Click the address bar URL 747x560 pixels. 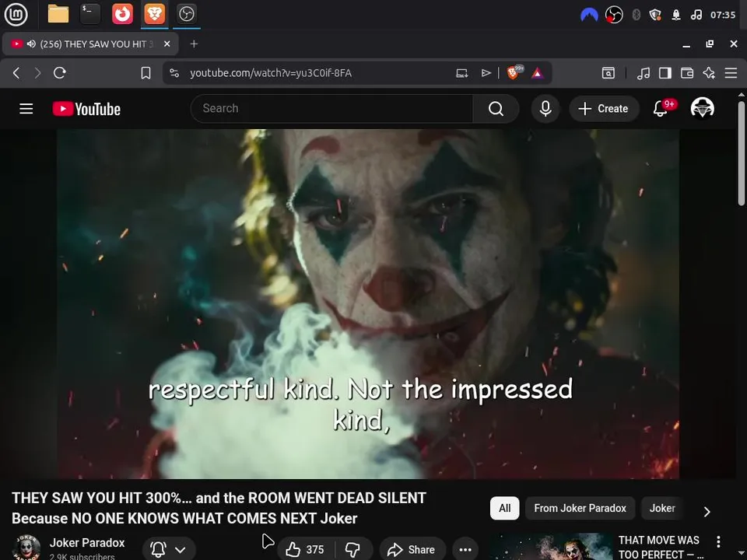(x=271, y=73)
